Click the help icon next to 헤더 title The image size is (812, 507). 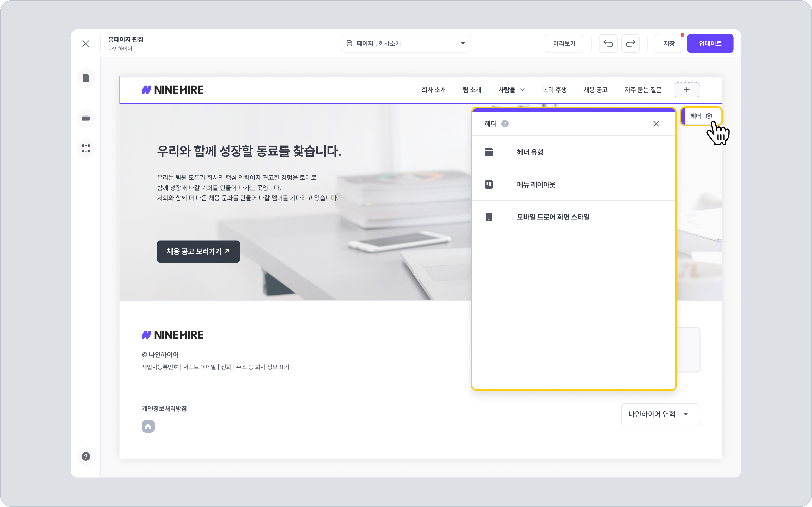pyautogui.click(x=505, y=124)
